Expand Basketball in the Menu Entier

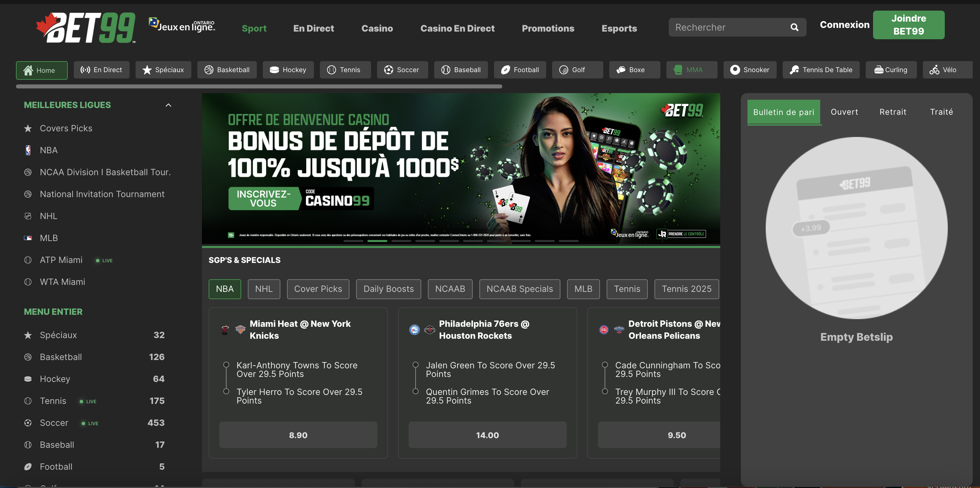pos(61,357)
